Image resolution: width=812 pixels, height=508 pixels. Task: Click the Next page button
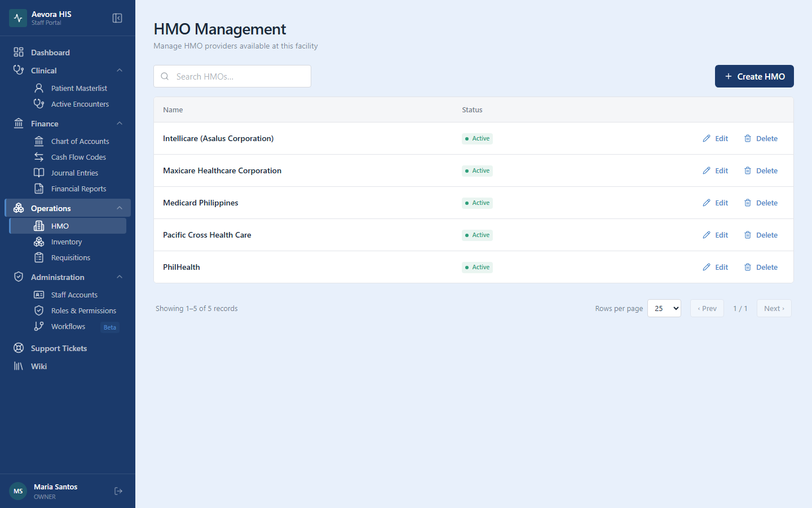[774, 308]
